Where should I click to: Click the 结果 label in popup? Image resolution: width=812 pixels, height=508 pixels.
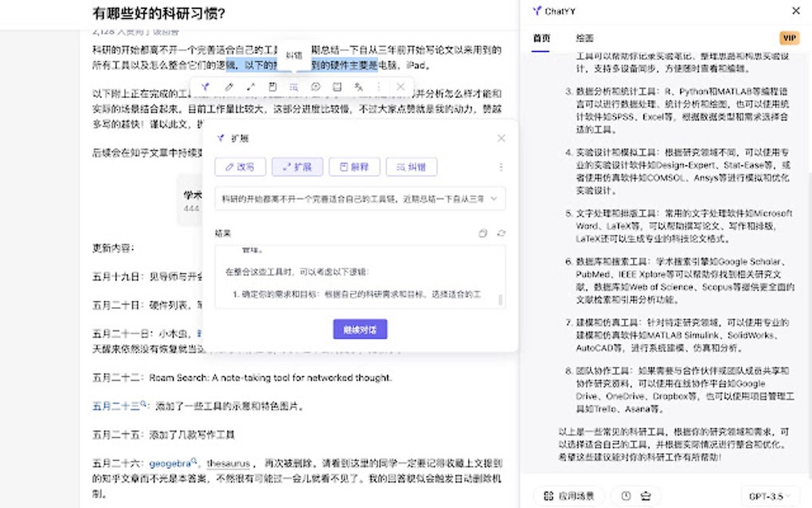pos(223,233)
